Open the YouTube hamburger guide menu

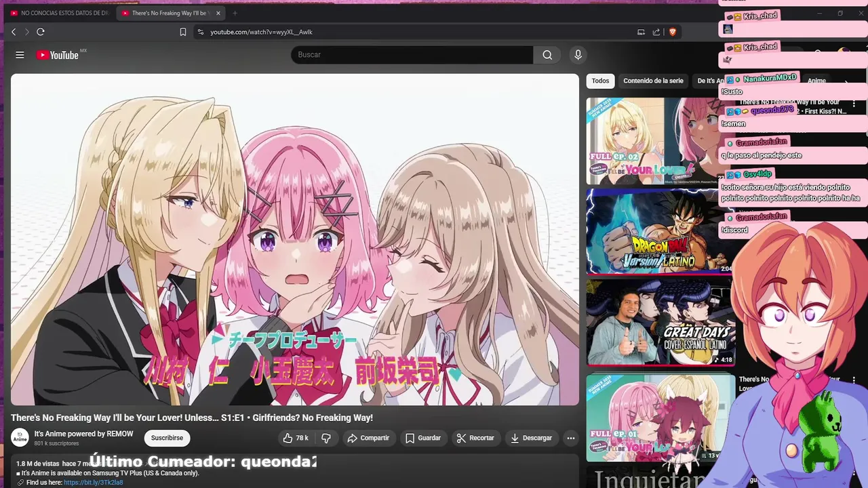pyautogui.click(x=20, y=55)
